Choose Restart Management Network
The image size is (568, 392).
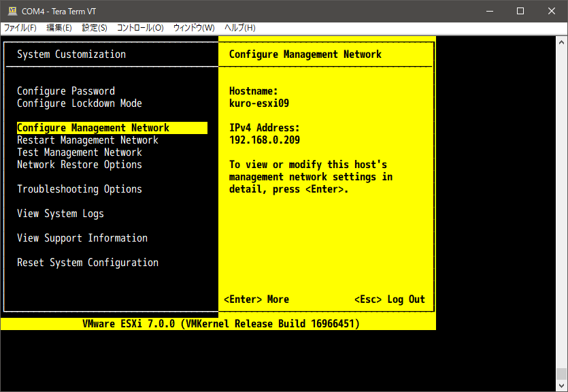click(x=88, y=140)
